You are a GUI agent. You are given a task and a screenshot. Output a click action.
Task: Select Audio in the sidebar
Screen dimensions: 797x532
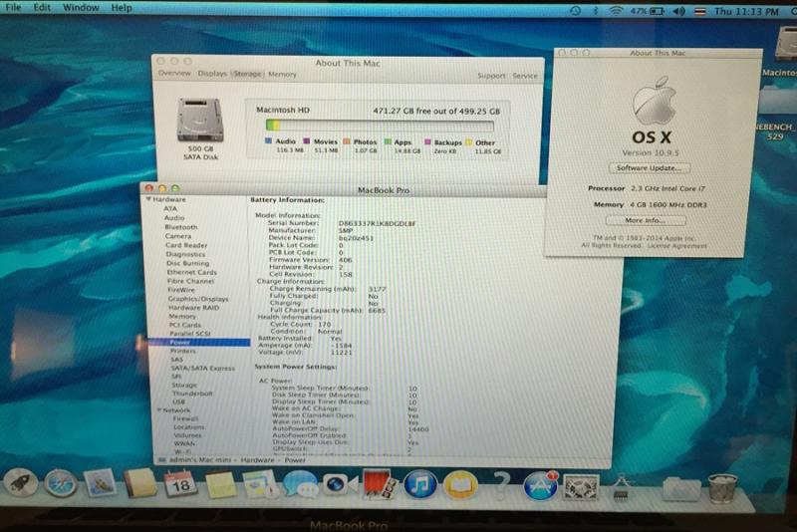click(x=173, y=217)
